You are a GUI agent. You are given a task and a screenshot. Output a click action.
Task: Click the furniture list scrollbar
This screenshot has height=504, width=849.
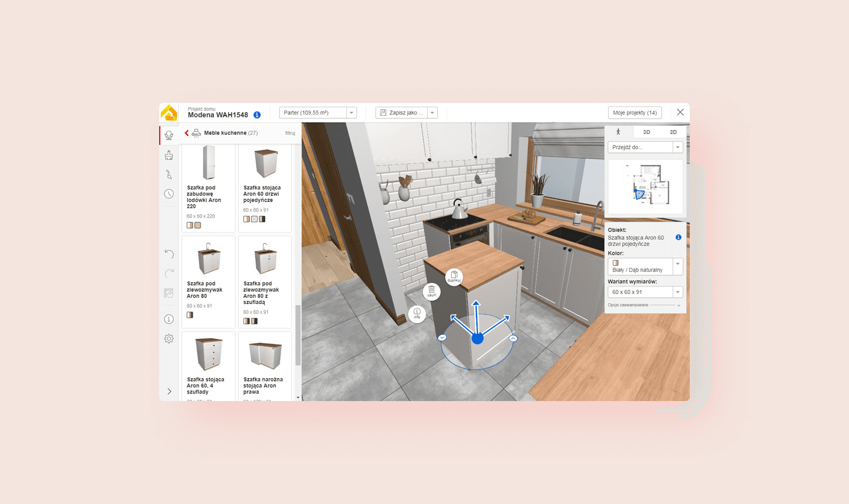pos(298,335)
